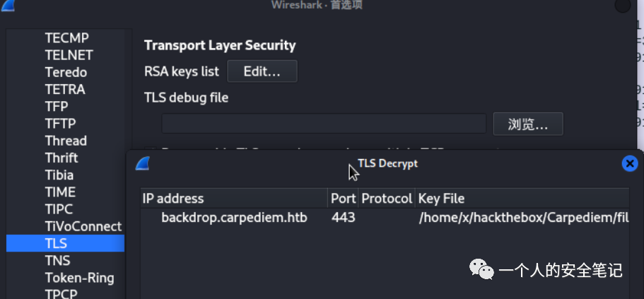This screenshot has width=644, height=299.
Task: Select TiVoConnect protocol entry
Action: tap(83, 226)
